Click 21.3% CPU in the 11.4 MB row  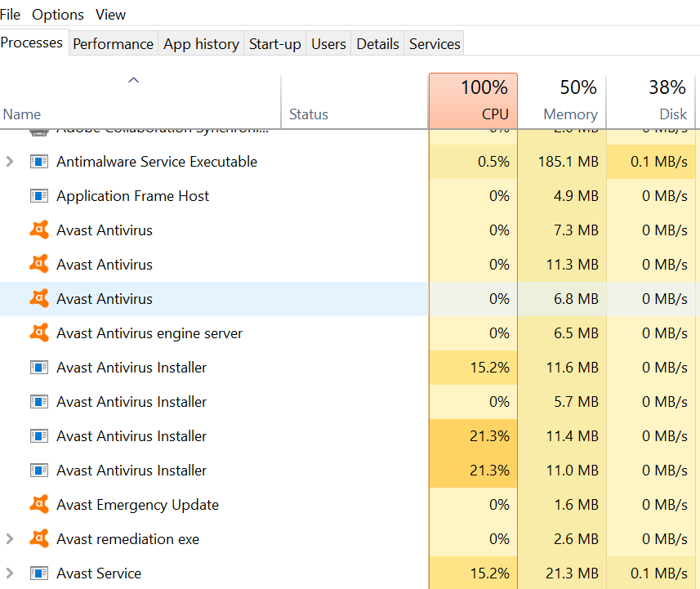coord(490,436)
